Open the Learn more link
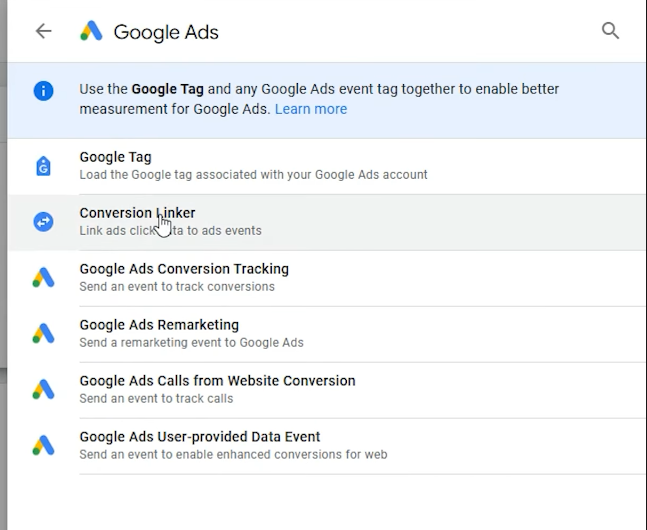The height and width of the screenshot is (530, 647). [311, 109]
